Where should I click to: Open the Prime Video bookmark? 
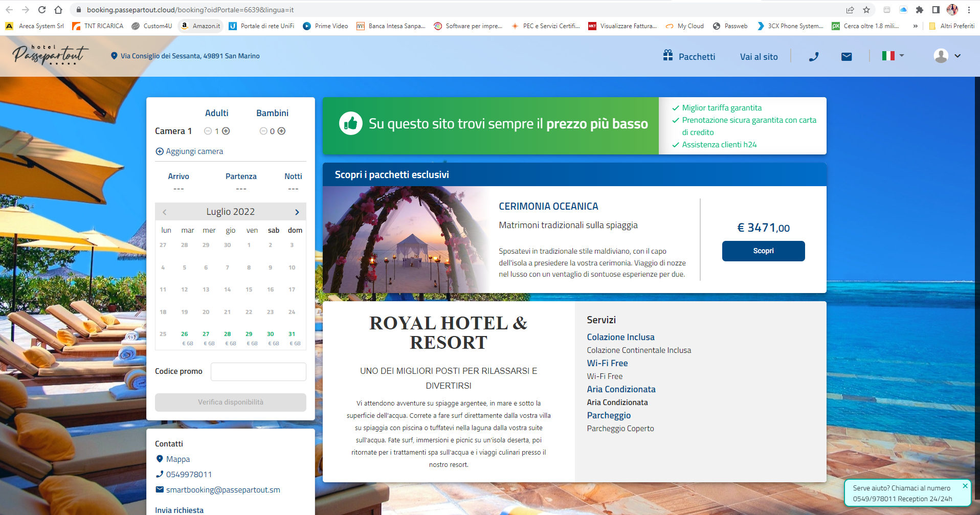pyautogui.click(x=325, y=26)
